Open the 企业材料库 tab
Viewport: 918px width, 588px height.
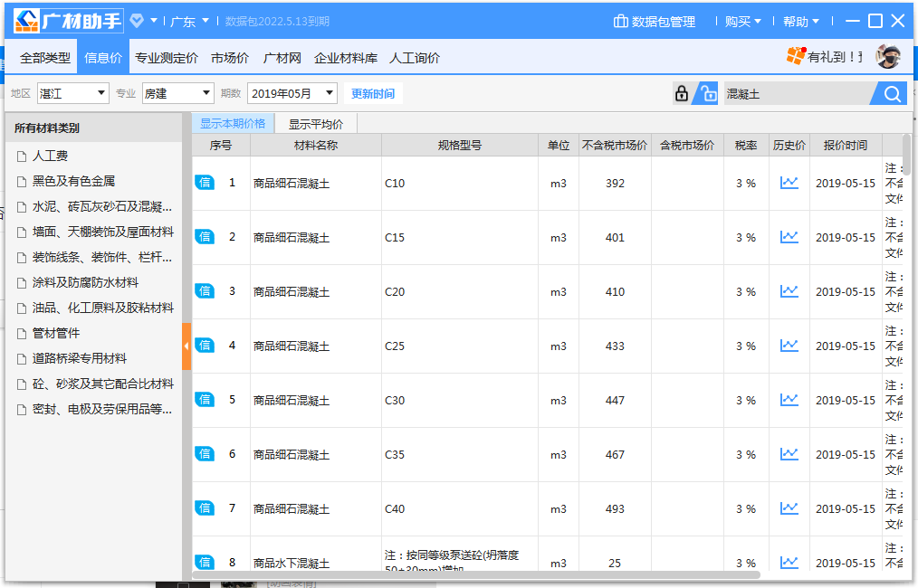point(346,58)
